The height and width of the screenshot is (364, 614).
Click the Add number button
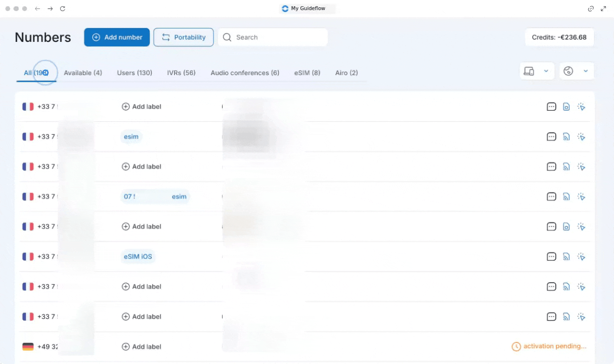(x=117, y=37)
